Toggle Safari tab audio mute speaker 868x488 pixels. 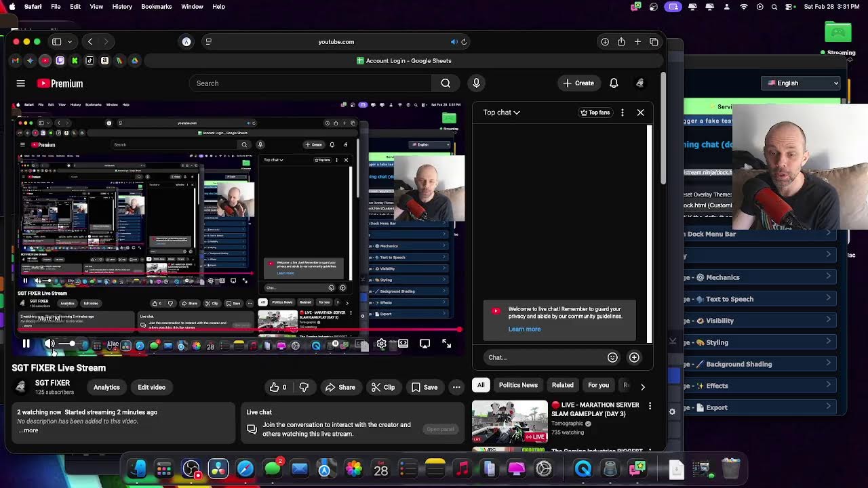[x=454, y=42]
